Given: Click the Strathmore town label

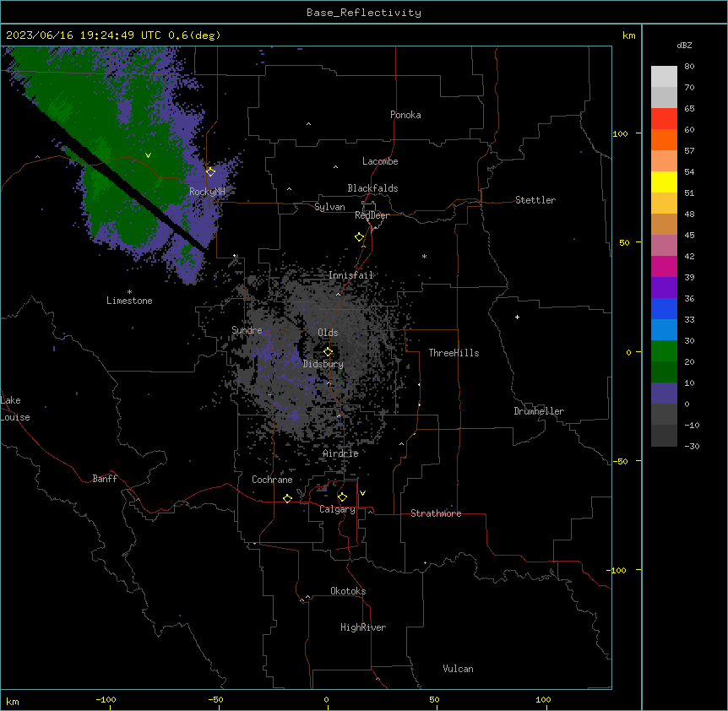Looking at the screenshot, I should pos(436,513).
